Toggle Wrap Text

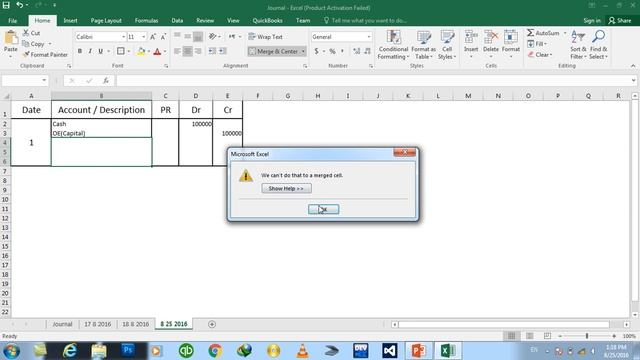click(x=265, y=36)
